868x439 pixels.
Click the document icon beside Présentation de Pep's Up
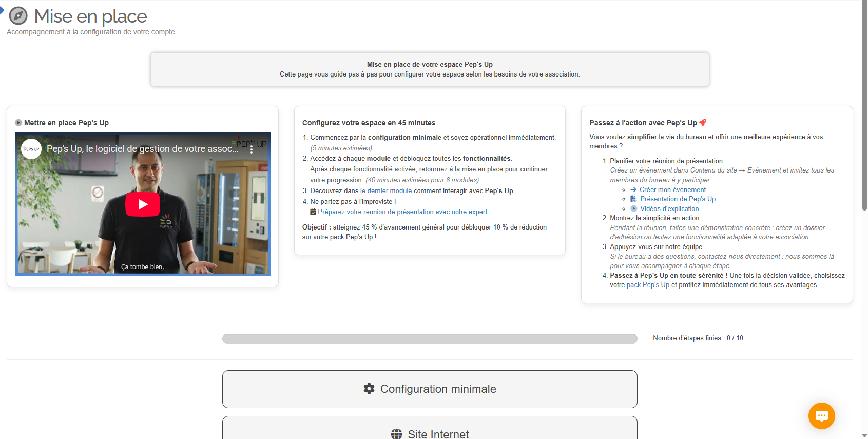click(633, 199)
